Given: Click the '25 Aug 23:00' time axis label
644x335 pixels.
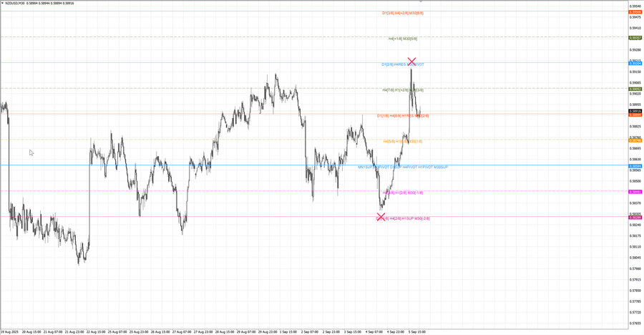Looking at the screenshot, I should point(139,331).
